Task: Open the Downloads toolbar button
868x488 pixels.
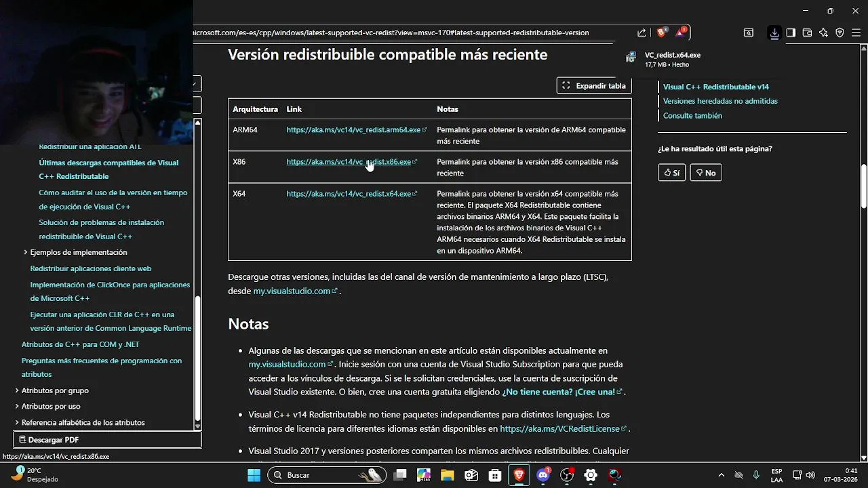Action: [774, 33]
